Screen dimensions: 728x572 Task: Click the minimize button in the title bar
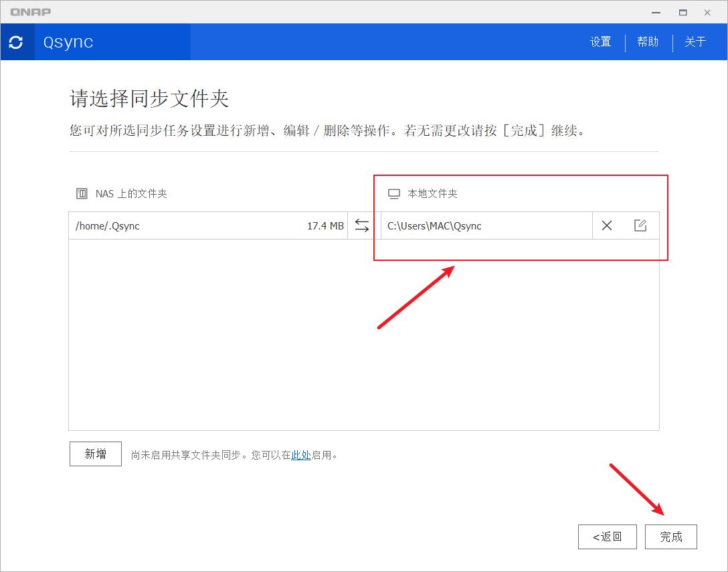click(x=655, y=12)
